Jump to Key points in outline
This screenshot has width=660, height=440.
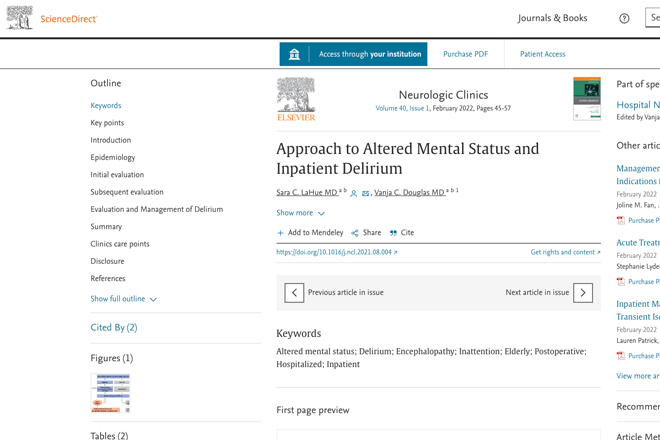[x=107, y=123]
